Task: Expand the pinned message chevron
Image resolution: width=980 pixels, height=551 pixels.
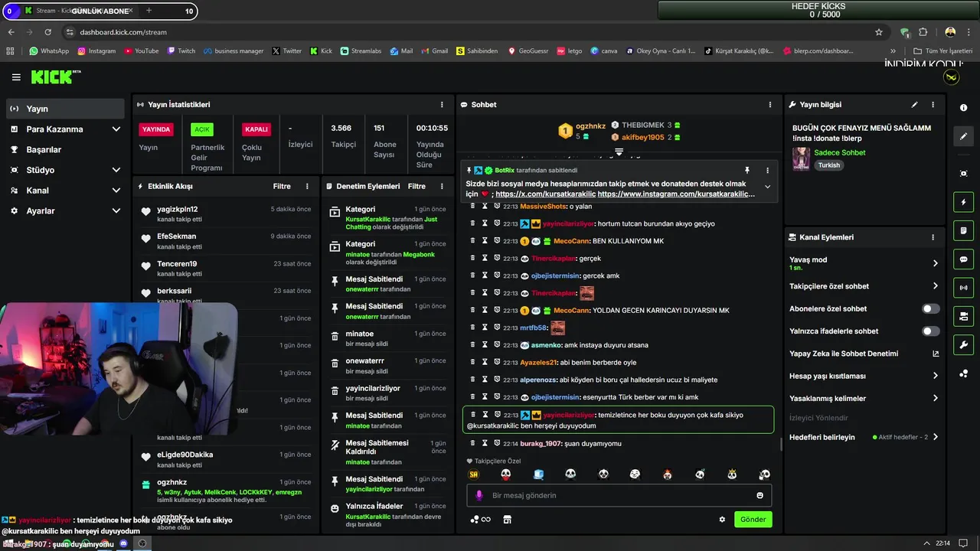Action: click(x=767, y=187)
